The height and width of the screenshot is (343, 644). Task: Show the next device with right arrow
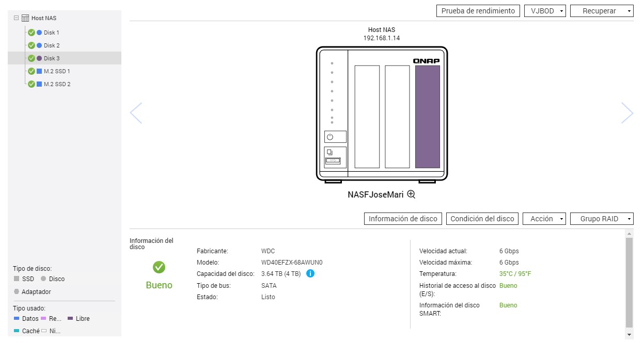pyautogui.click(x=627, y=113)
